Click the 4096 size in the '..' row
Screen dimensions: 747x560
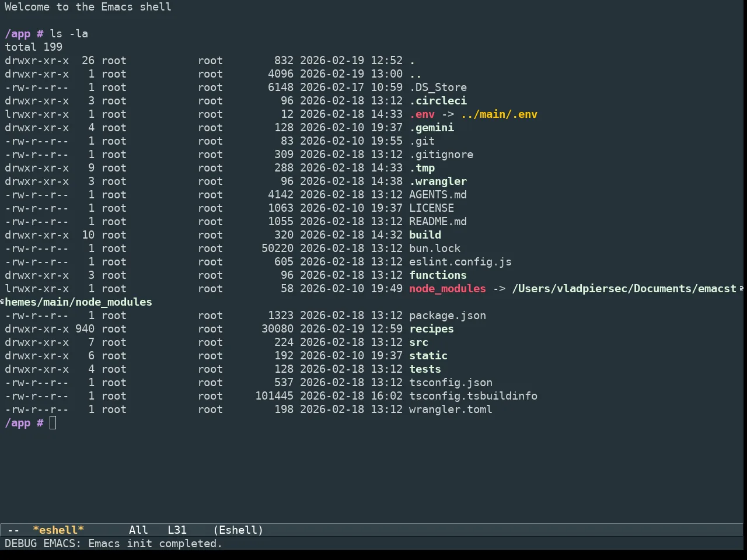[281, 74]
